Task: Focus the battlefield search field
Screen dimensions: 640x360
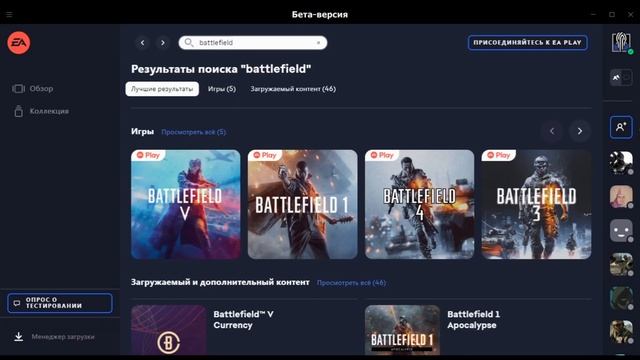Action: (x=253, y=42)
